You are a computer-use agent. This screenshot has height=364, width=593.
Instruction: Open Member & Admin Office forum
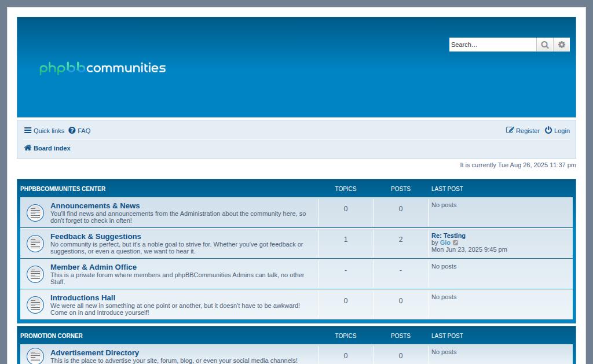point(93,267)
